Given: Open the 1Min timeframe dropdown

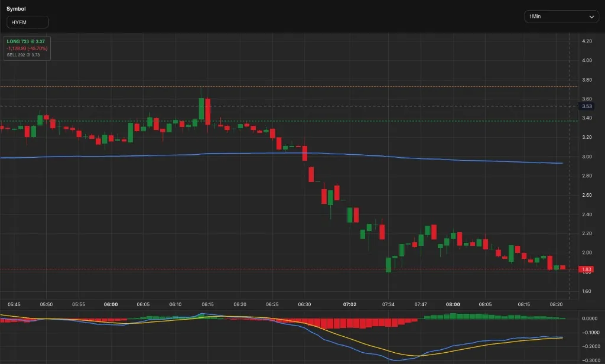Looking at the screenshot, I should tap(561, 17).
